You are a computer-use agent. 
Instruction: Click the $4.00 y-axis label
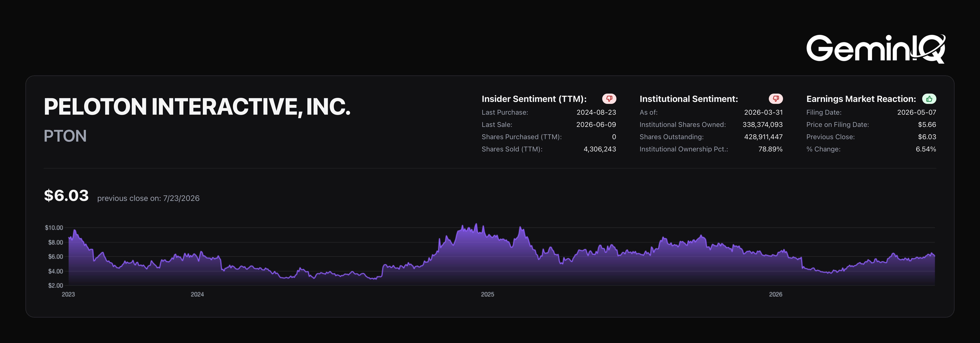point(56,271)
